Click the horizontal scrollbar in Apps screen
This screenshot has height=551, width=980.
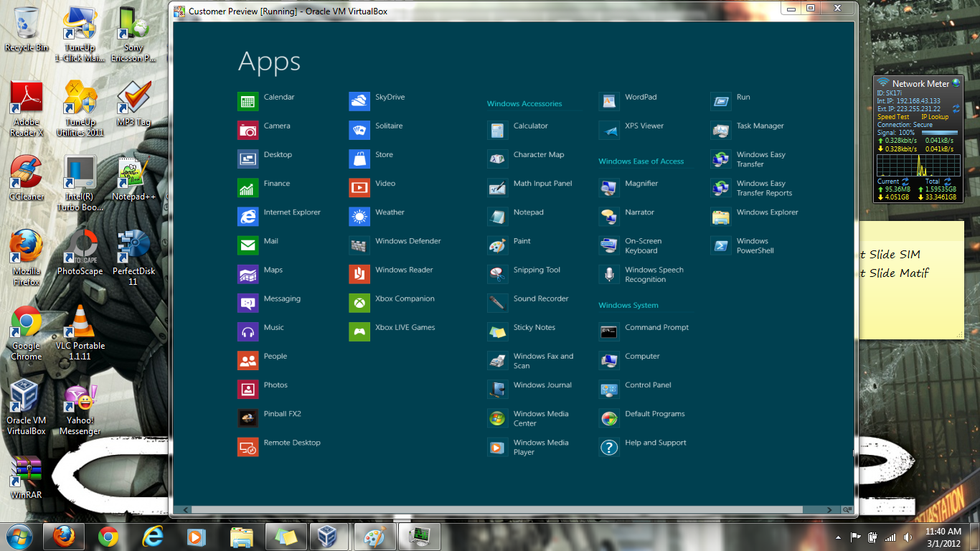(497, 510)
